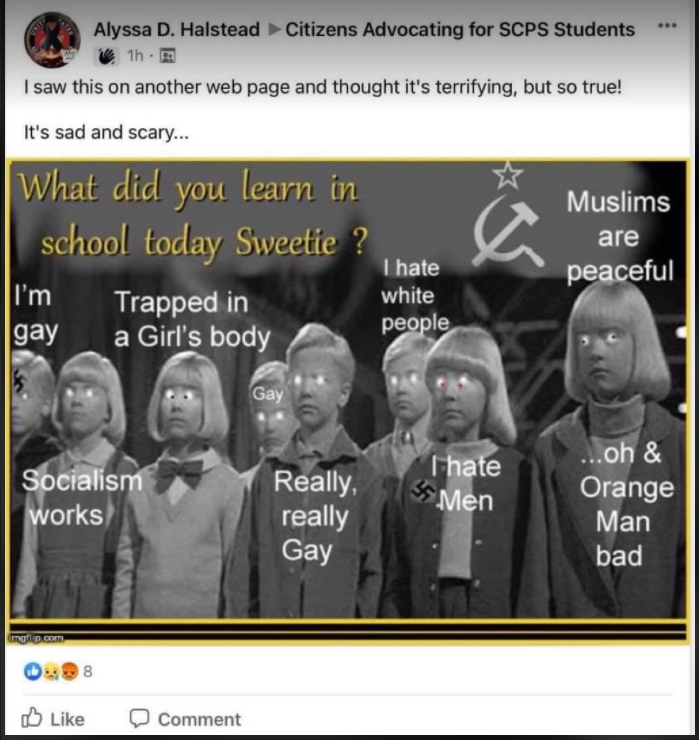The image size is (699, 740).
Task: Click the blue thumbs-up reaction icon
Action: (33, 671)
